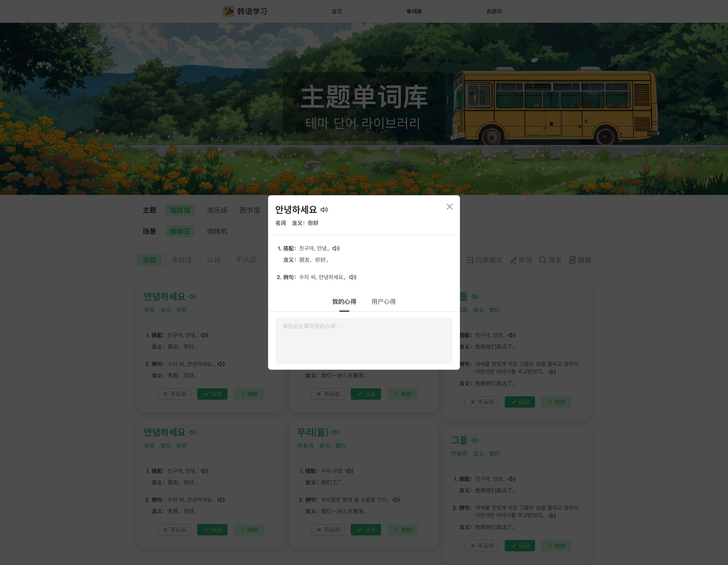Open the 搜索 magnifier tool
728x565 pixels.
[543, 260]
